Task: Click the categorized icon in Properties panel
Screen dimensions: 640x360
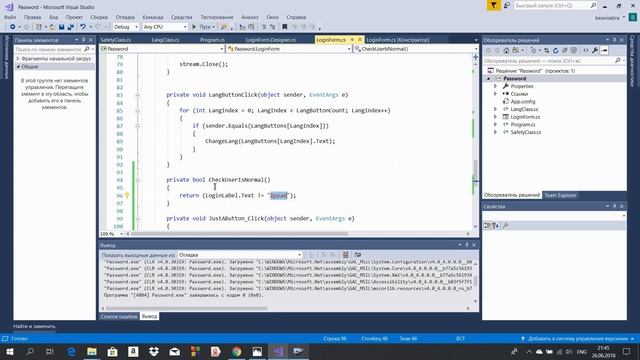Action: (487, 225)
